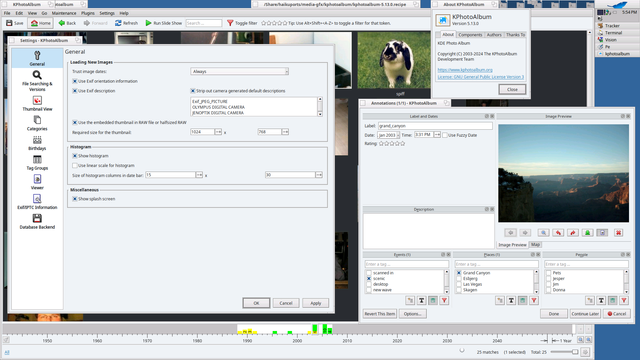Image resolution: width=640 pixels, height=360 pixels.
Task: Click the Events panel red filter icon
Action: click(444, 300)
